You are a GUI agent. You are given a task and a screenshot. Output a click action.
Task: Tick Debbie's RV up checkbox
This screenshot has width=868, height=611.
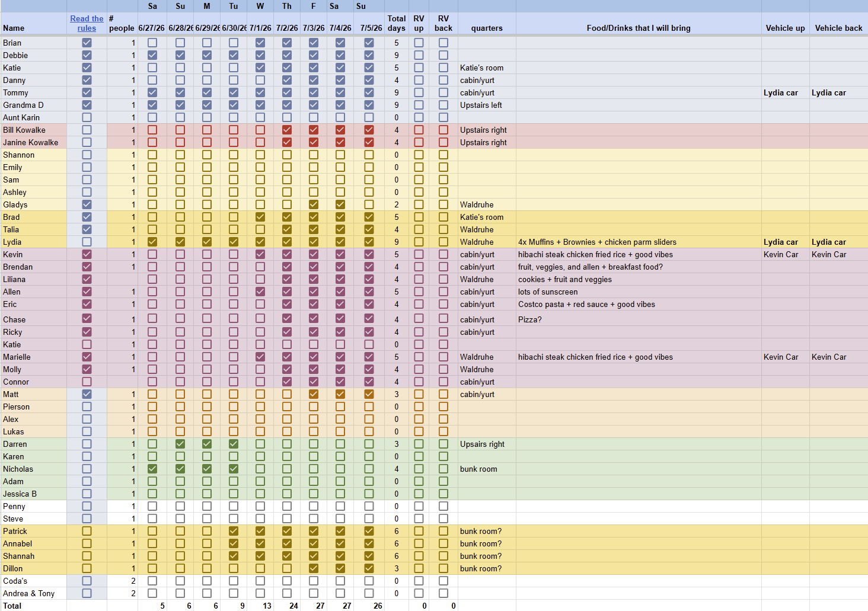tap(419, 55)
